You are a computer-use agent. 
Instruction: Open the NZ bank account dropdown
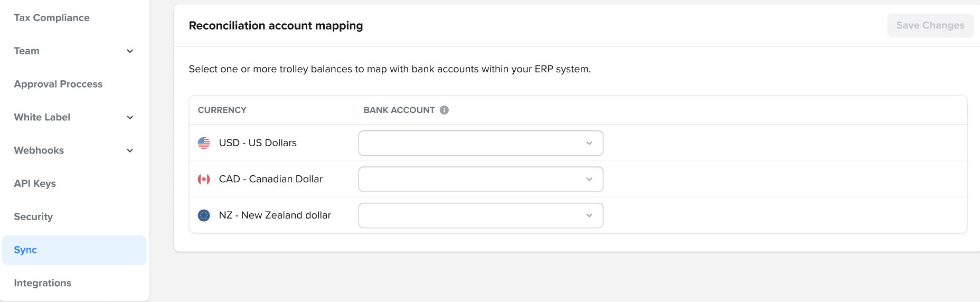point(480,215)
